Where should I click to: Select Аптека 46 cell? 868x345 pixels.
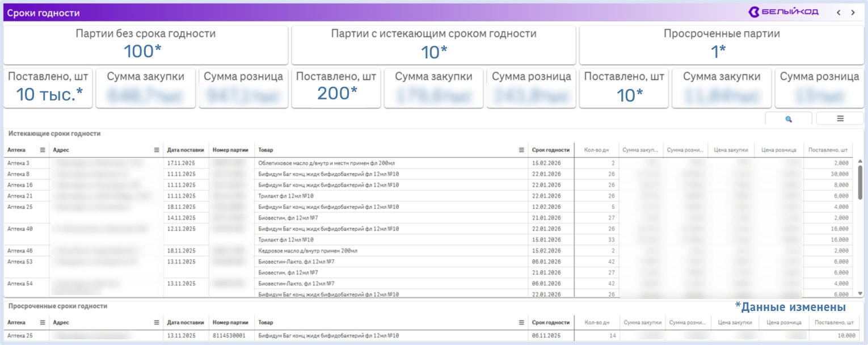(27, 250)
